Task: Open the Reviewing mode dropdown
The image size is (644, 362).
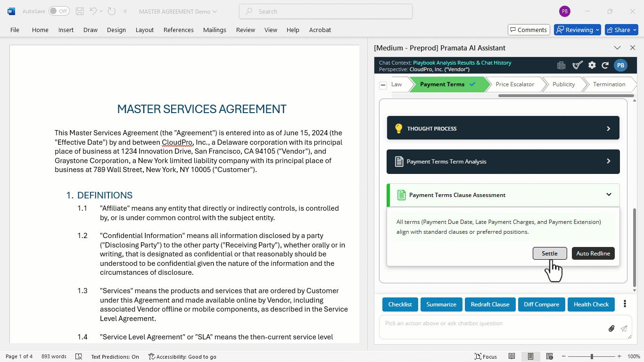Action: tap(577, 30)
